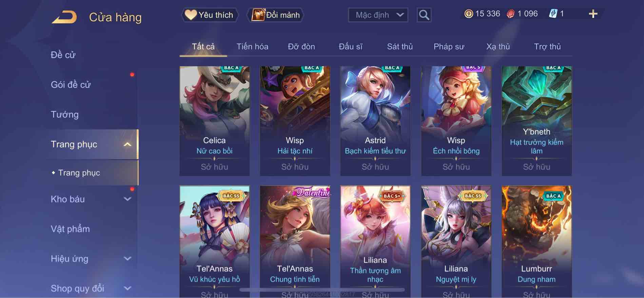Open Gói đề cử in sidebar
The height and width of the screenshot is (298, 644).
tap(71, 85)
